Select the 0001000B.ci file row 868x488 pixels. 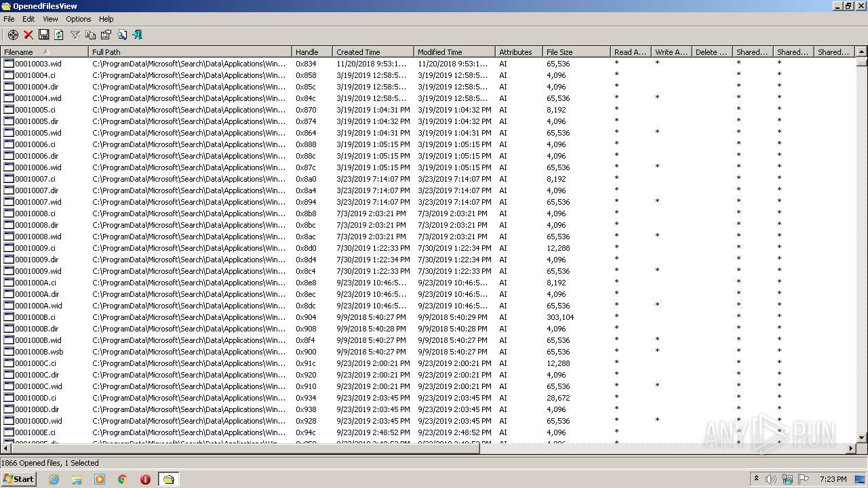pos(427,317)
